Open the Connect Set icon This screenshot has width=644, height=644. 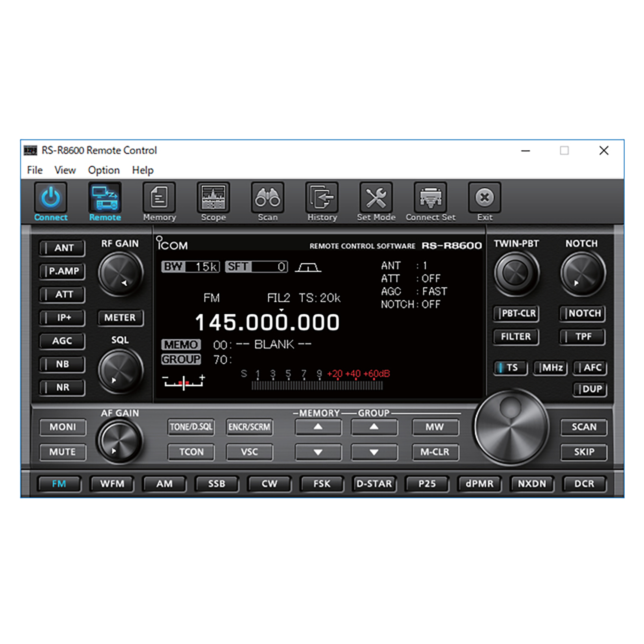pos(430,198)
